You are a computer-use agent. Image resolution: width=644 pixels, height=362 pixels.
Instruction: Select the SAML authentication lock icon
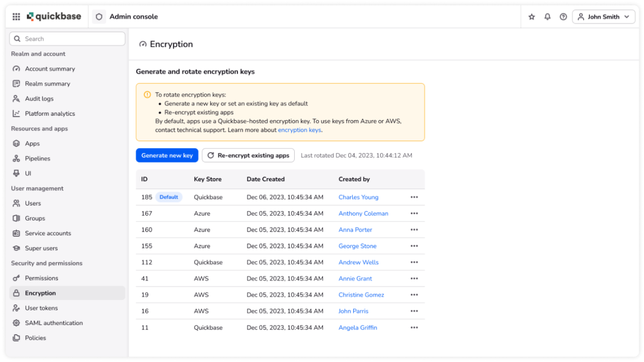[x=16, y=322]
